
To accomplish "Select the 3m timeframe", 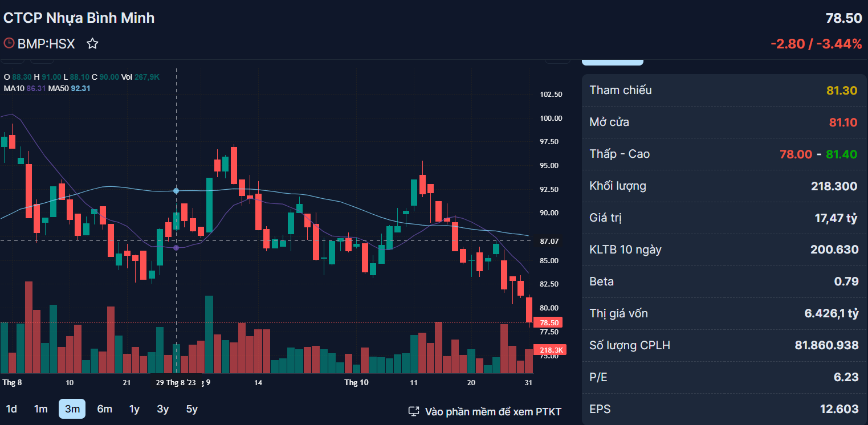I will click(72, 409).
